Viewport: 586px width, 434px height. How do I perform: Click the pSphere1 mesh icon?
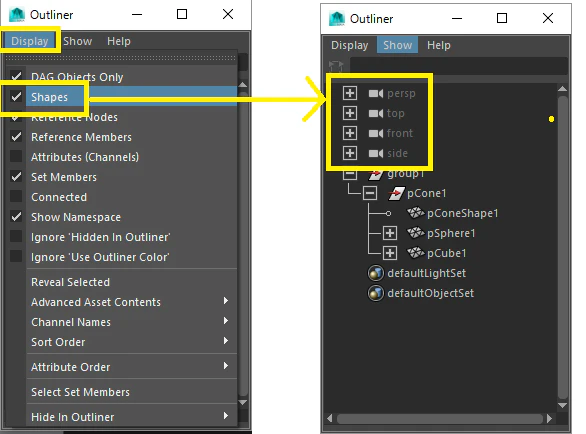416,233
